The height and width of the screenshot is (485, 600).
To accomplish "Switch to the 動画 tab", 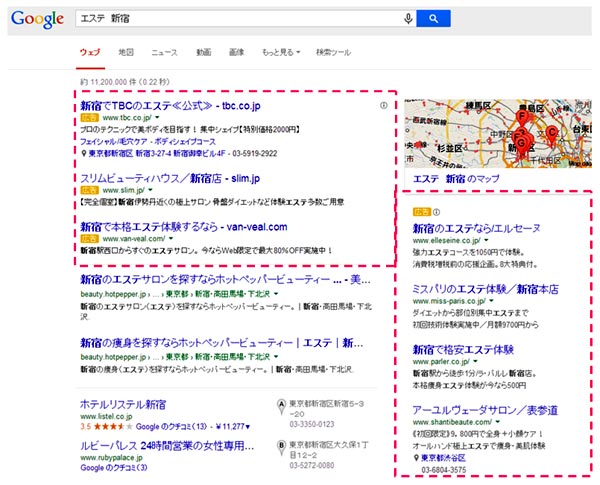I will pos(204,52).
